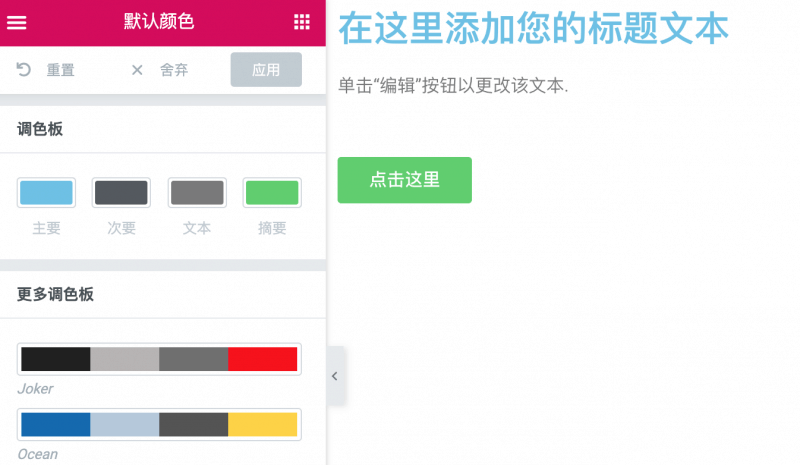Select the dark gray 次要 color swatch

pyautogui.click(x=121, y=192)
